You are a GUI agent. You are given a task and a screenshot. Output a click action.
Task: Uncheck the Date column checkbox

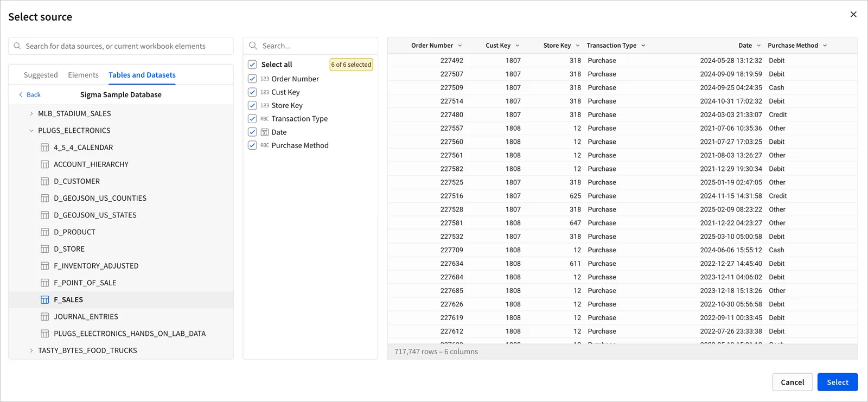point(252,132)
